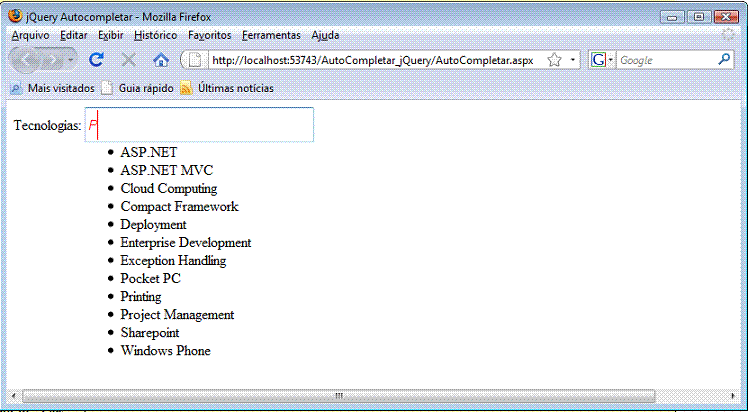Click the page icon in address bar
The height and width of the screenshot is (412, 748).
pos(196,60)
